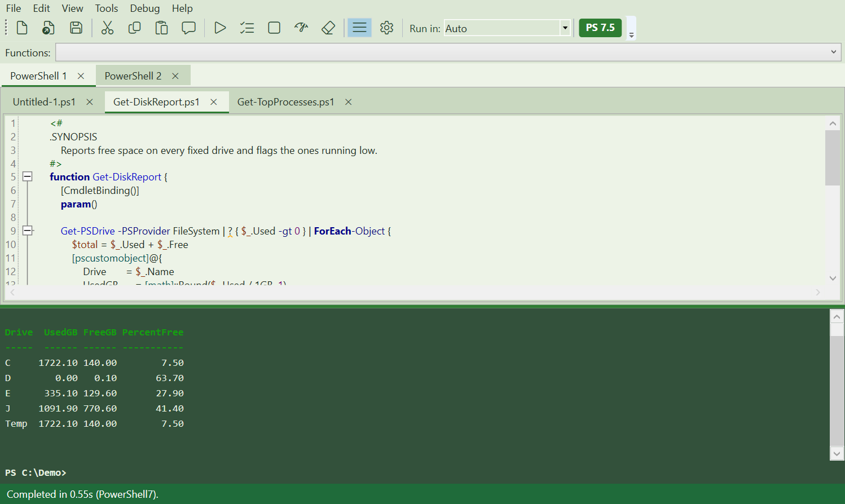Open the Help menu

click(x=182, y=8)
